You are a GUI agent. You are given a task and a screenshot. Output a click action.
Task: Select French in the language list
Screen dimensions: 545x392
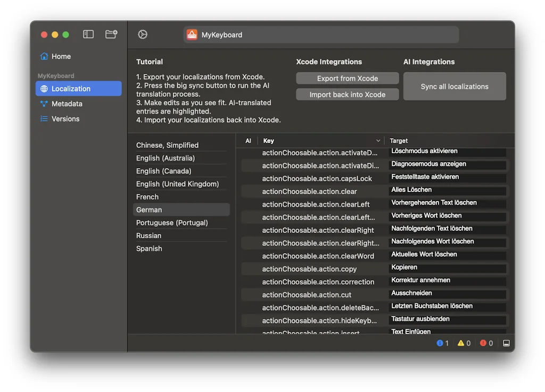click(147, 197)
